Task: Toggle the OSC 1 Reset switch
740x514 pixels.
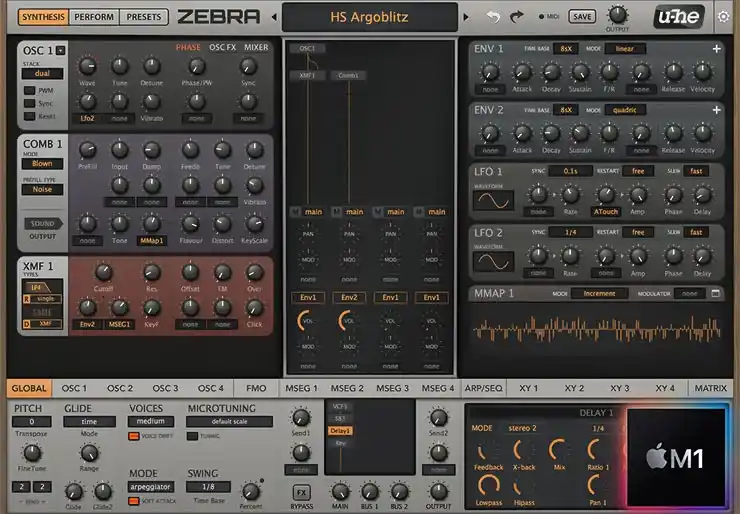Action: click(30, 116)
